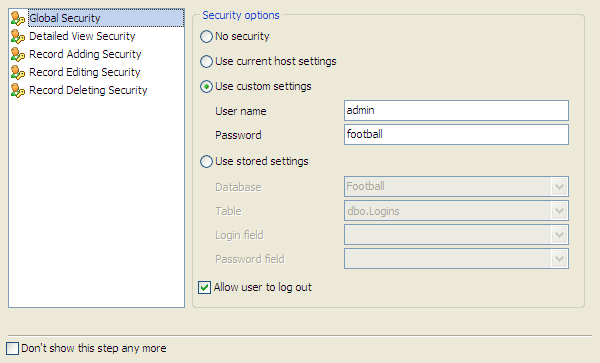Choose Record Editing Security entry
600x363 pixels.
point(85,72)
